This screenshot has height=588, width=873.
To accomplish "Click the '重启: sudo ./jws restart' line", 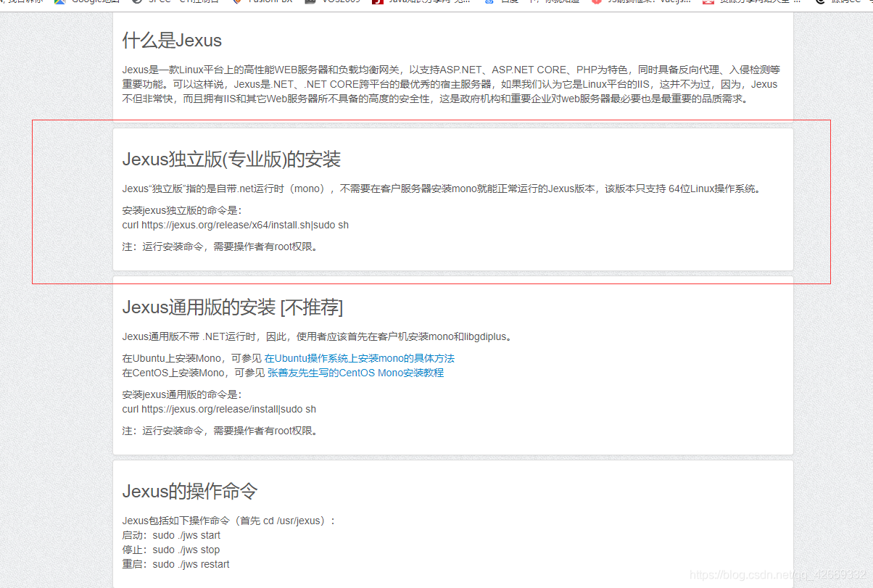I will (x=175, y=564).
